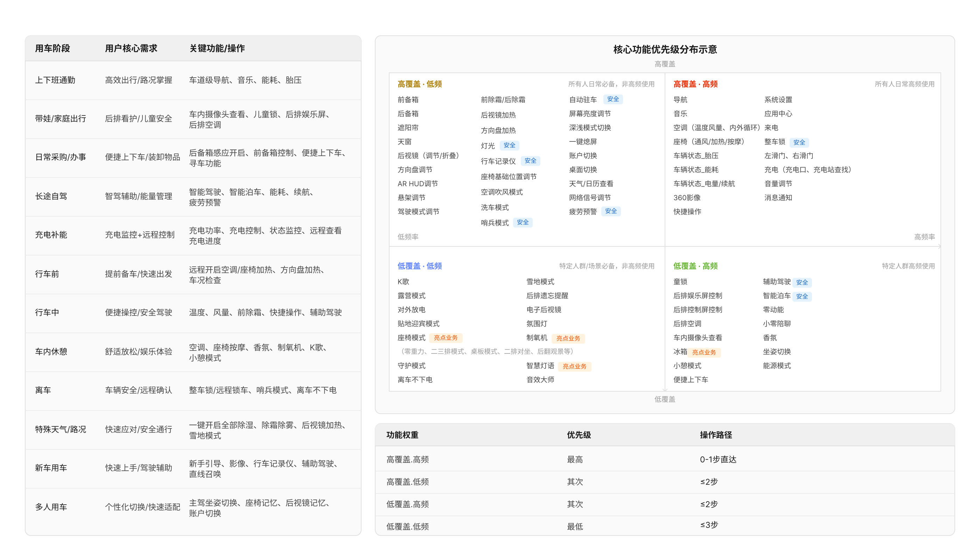Select the 高覆盖 · 低频 quadrant heading
Image resolution: width=980 pixels, height=560 pixels.
(x=420, y=84)
